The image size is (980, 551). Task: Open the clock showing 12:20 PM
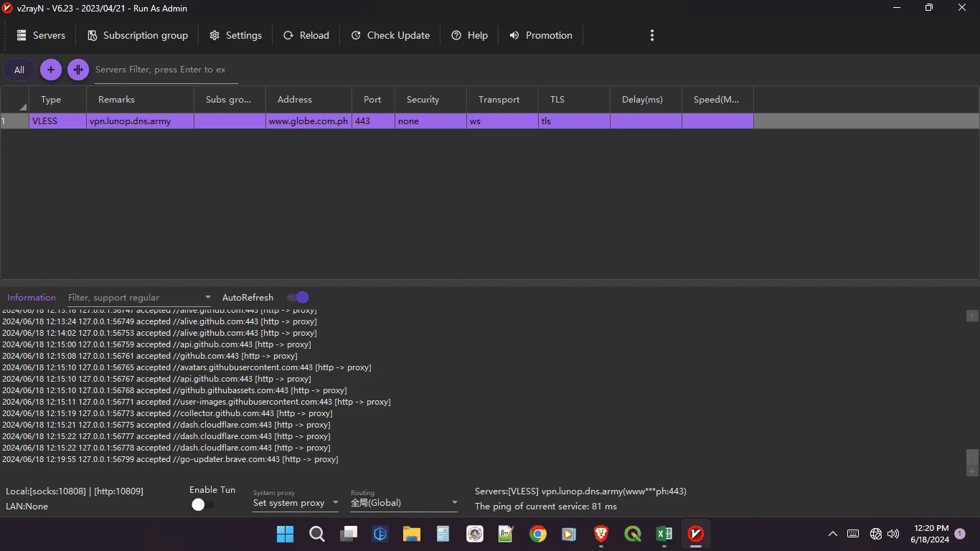[x=930, y=534]
